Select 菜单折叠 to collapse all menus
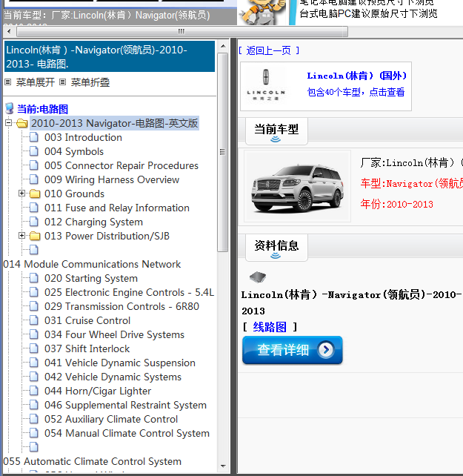 (90, 82)
